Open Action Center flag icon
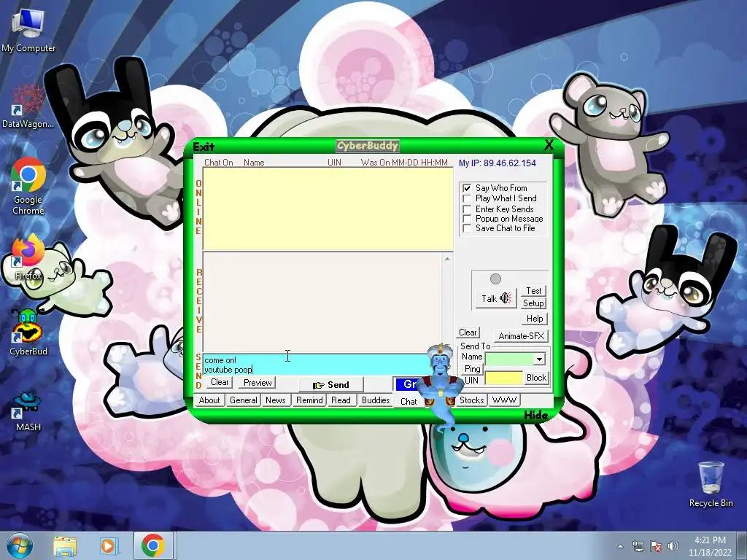This screenshot has width=747, height=560. coord(656,546)
